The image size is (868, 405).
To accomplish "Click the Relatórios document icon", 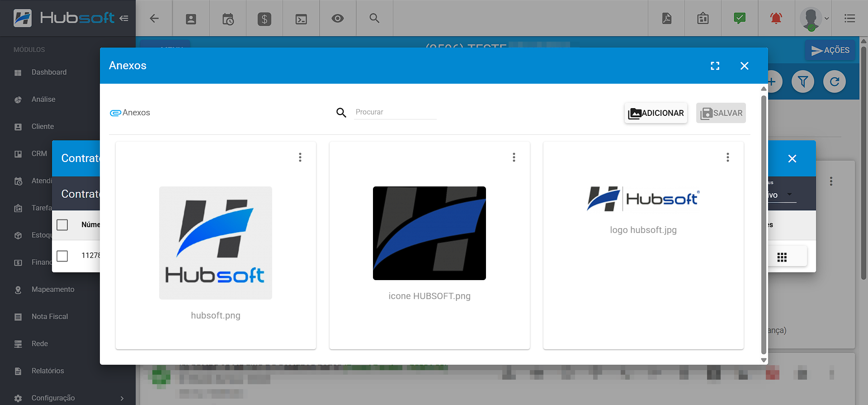I will click(18, 372).
